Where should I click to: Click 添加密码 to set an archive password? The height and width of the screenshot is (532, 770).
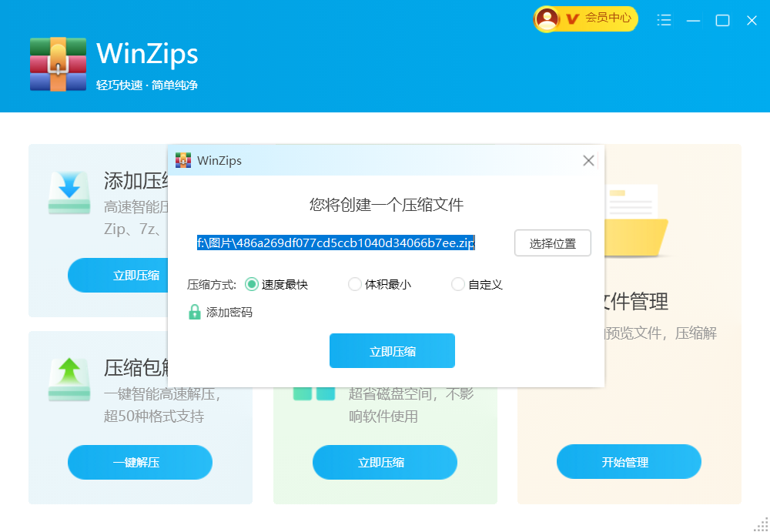pos(229,311)
